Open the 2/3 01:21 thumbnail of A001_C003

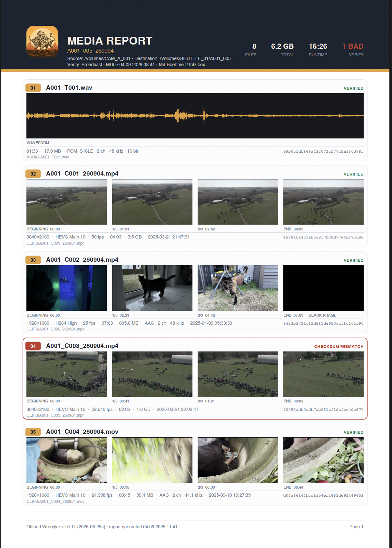238,374
